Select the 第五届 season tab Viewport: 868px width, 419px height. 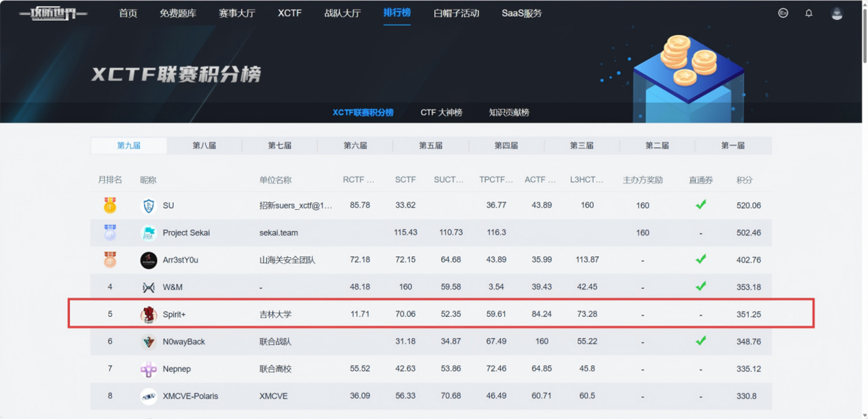pyautogui.click(x=431, y=145)
